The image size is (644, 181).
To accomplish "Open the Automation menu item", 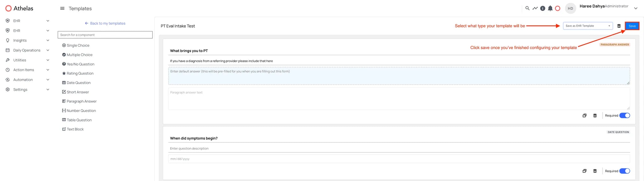I will (23, 80).
